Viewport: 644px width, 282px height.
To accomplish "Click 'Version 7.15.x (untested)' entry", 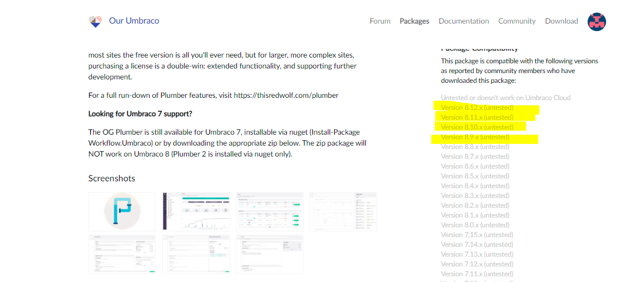I will (477, 235).
